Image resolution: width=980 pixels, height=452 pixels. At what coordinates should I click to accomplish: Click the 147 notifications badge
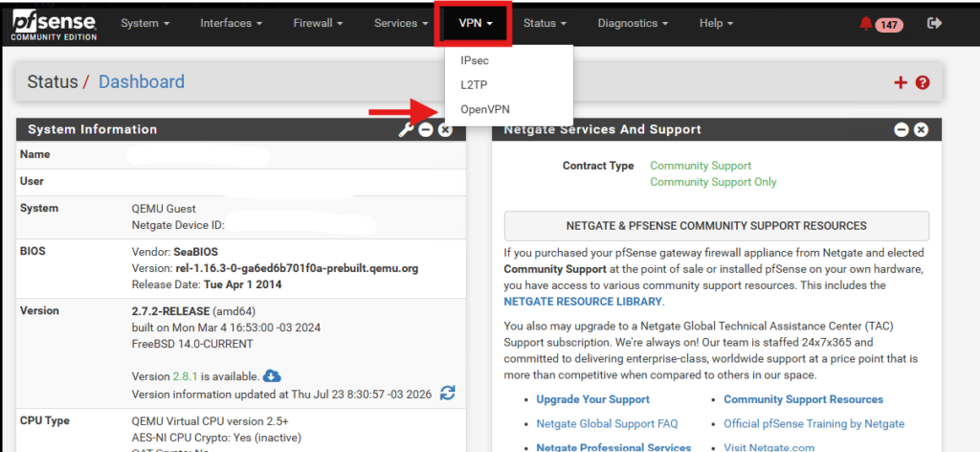tap(889, 25)
